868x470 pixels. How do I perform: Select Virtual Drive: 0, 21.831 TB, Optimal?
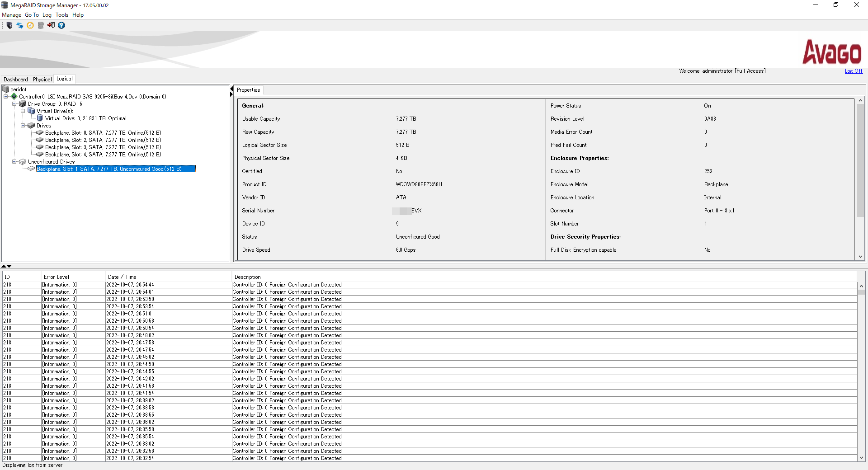tap(86, 118)
